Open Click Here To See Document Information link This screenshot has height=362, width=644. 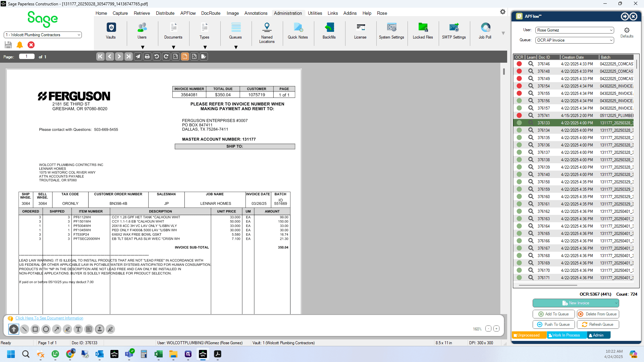click(49, 318)
